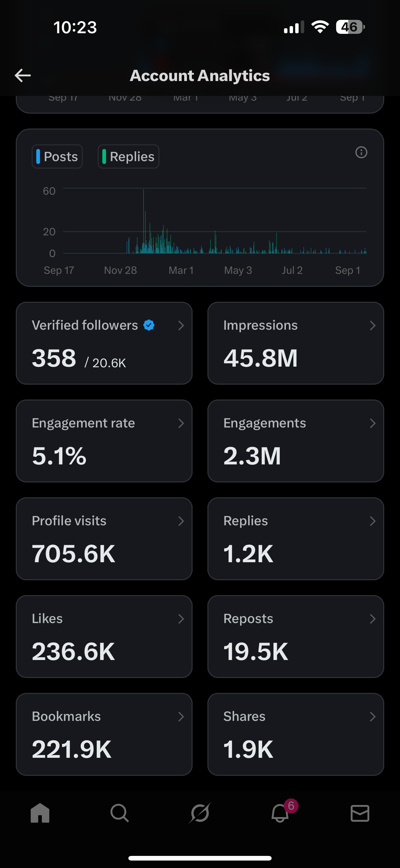Screen dimensions: 400x868
Task: Tap the back arrow icon
Action: [x=23, y=75]
